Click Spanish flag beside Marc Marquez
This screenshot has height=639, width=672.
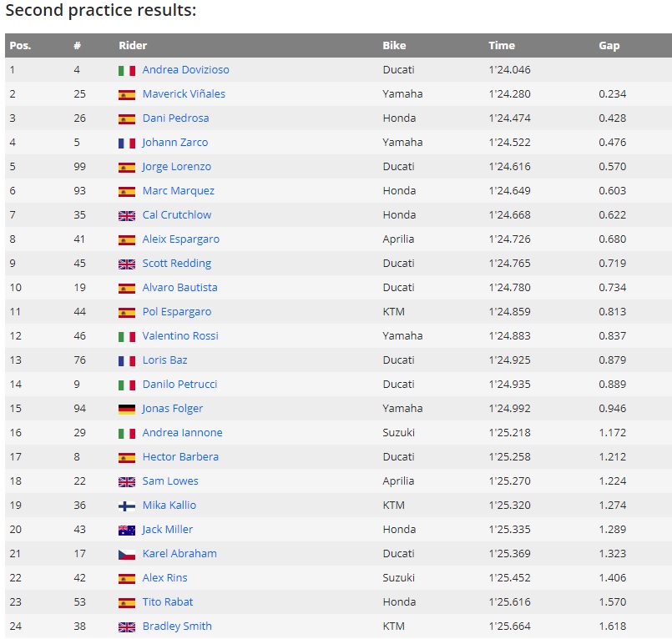click(x=127, y=192)
